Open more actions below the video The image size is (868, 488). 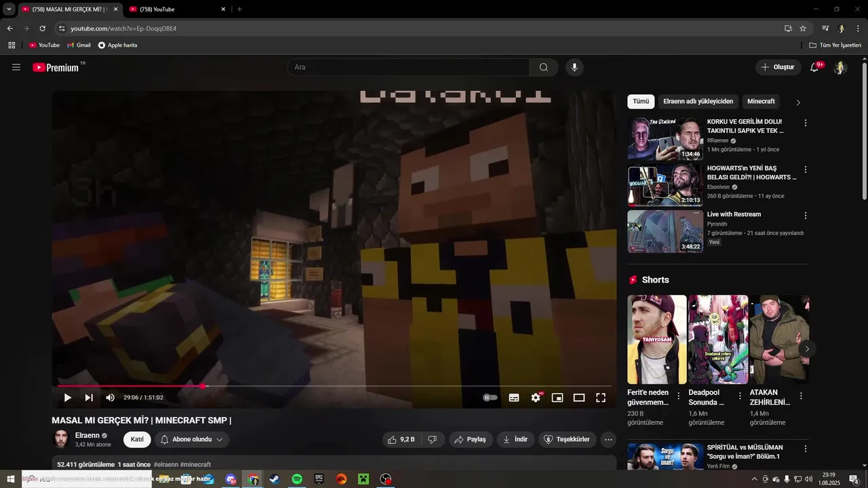coord(608,439)
